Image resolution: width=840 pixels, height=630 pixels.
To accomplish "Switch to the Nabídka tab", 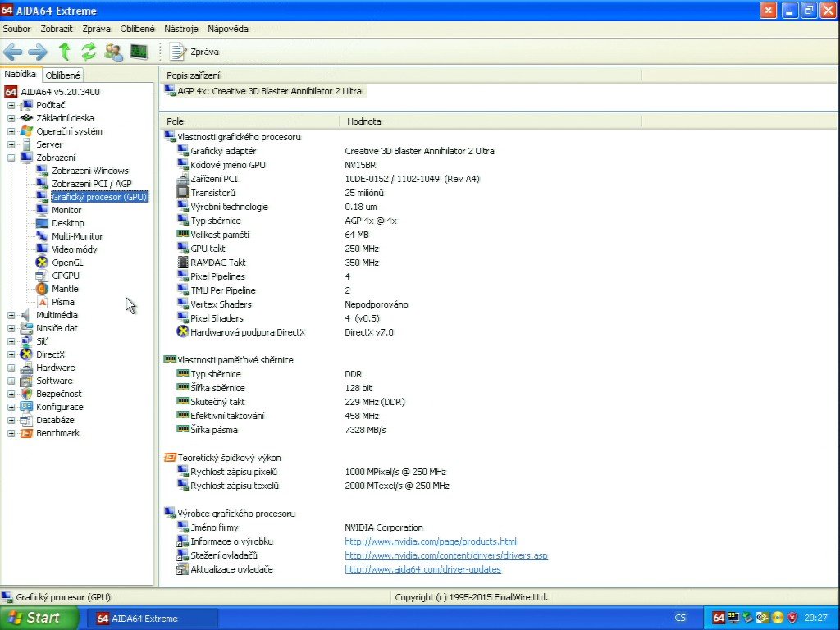I will pyautogui.click(x=21, y=75).
